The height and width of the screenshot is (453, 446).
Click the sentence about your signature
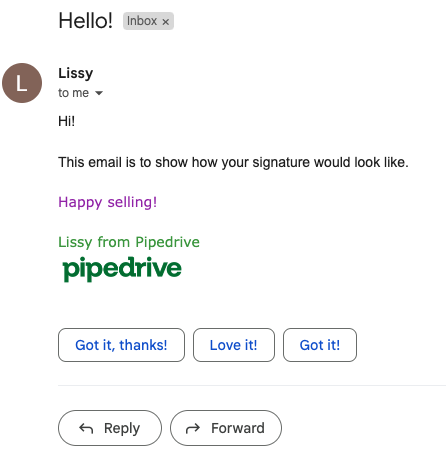point(233,162)
